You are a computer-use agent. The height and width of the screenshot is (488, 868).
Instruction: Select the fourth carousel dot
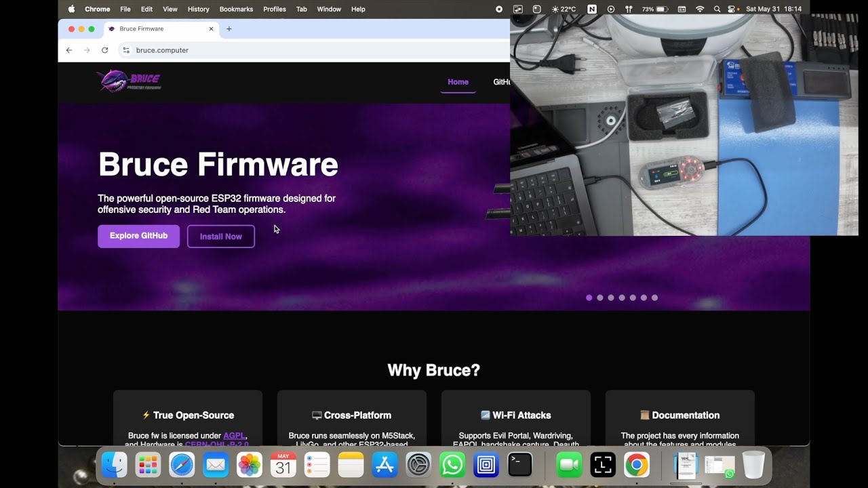(622, 298)
